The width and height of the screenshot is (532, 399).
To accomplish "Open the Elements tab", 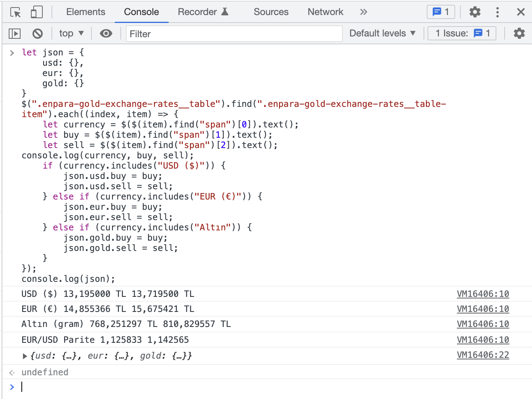I will [85, 12].
